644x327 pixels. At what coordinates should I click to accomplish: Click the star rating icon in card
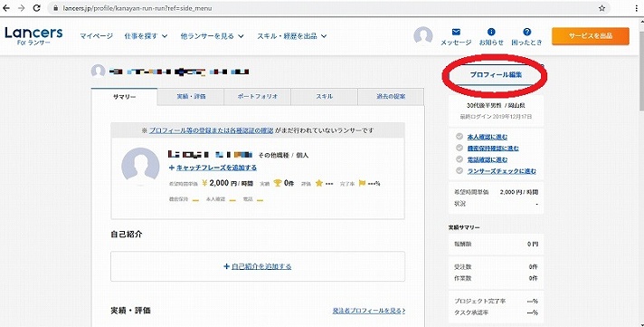coord(318,183)
